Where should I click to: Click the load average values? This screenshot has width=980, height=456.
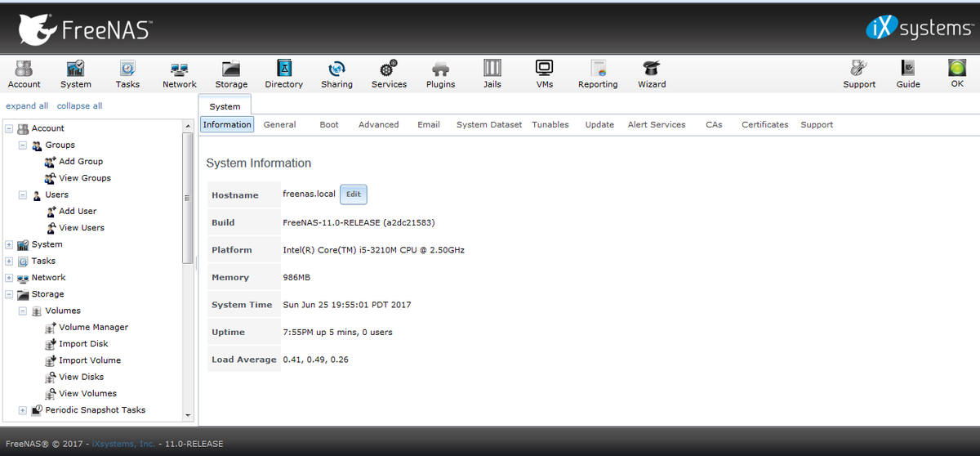point(315,360)
